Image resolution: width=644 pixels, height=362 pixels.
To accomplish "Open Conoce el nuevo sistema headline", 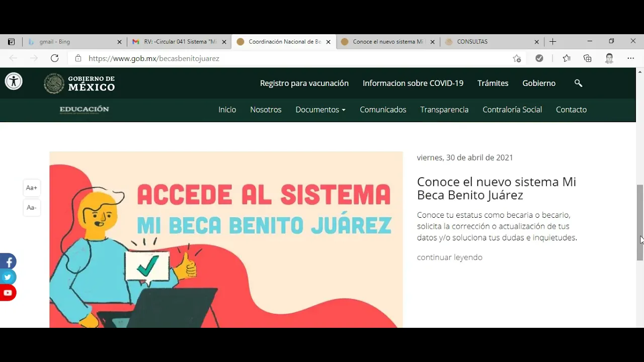I will click(x=497, y=188).
